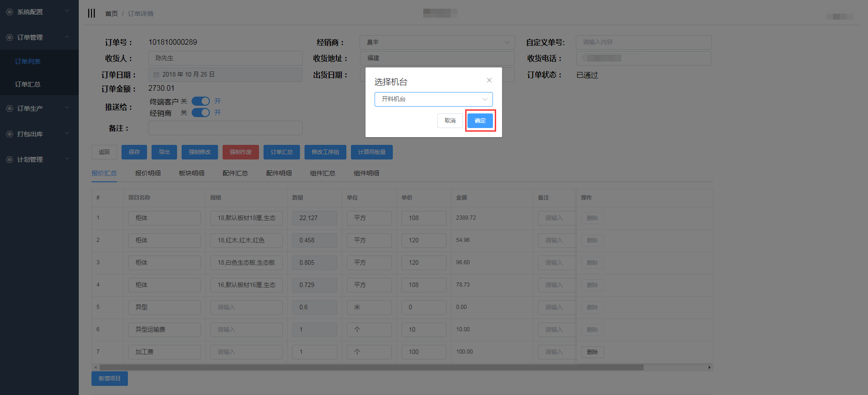
Task: Click the 打包出库 sidebar icon
Action: 10,134
